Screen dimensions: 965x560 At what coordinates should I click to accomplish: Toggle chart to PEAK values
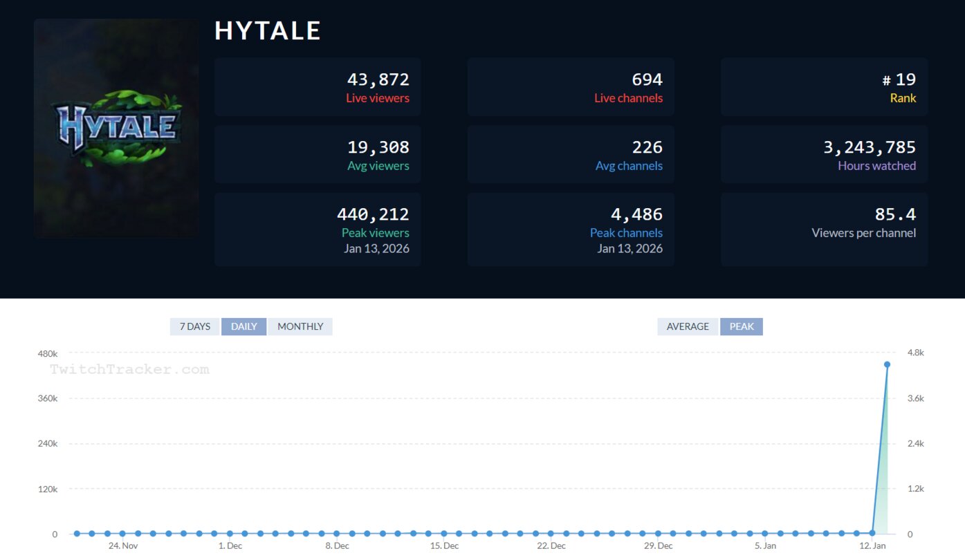[x=742, y=326]
